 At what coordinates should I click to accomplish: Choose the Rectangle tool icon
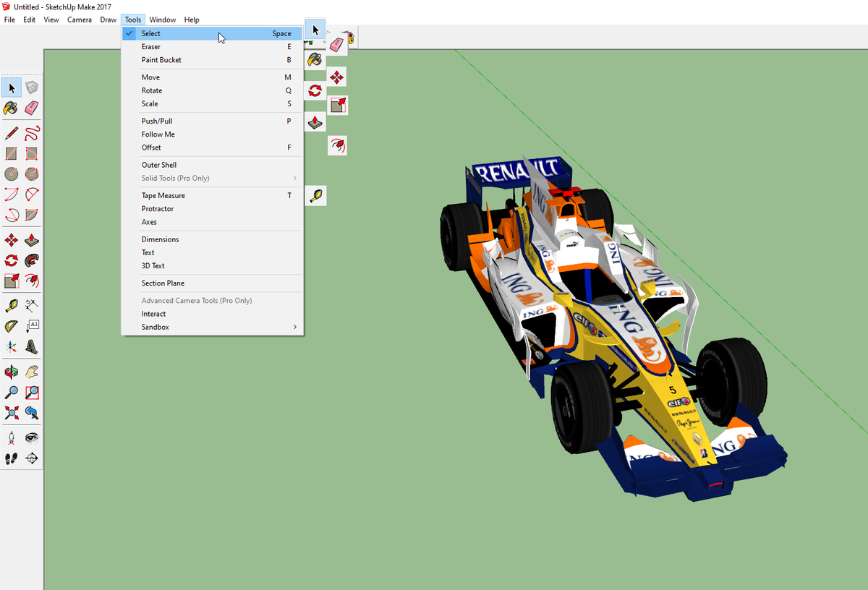[x=12, y=153]
